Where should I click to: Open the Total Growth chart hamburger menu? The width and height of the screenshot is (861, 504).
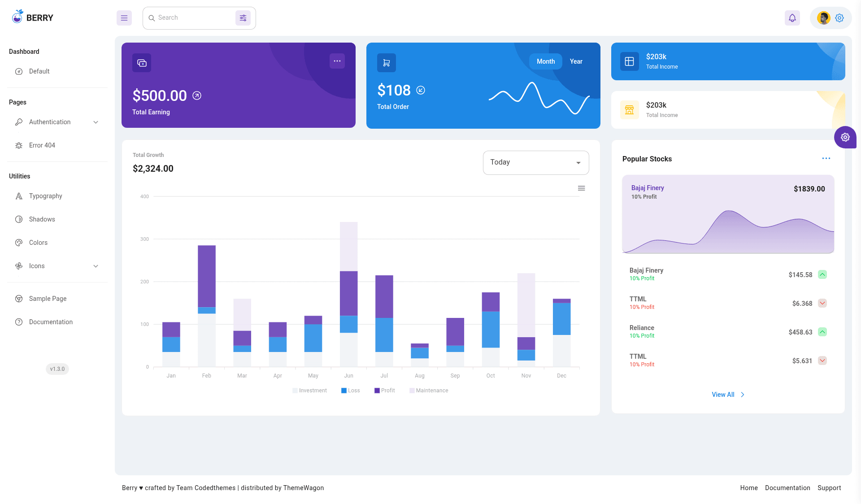pos(582,188)
